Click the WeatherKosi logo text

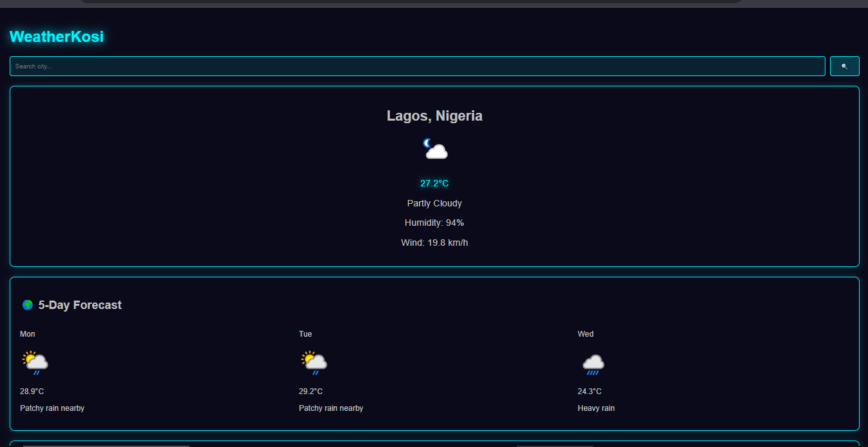(56, 37)
